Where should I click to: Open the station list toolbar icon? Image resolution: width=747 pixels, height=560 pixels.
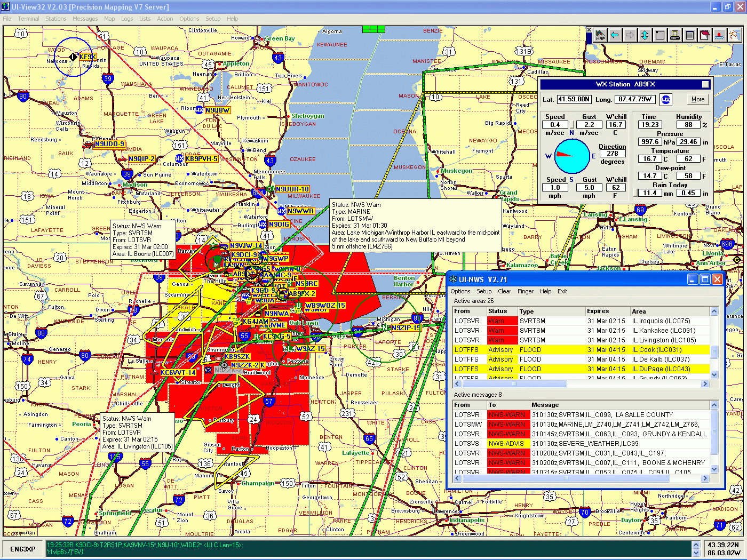pos(689,35)
